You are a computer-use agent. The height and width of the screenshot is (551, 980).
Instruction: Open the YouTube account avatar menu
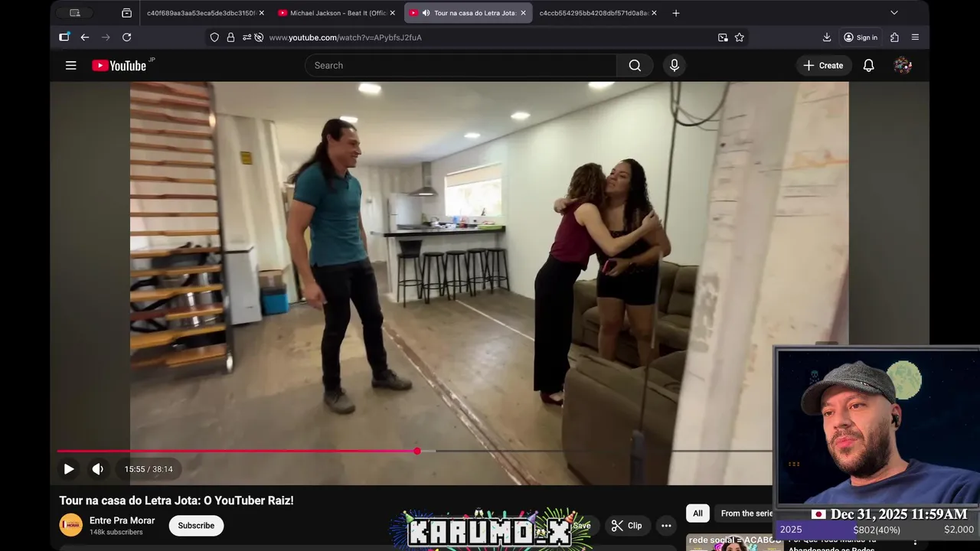pyautogui.click(x=903, y=66)
